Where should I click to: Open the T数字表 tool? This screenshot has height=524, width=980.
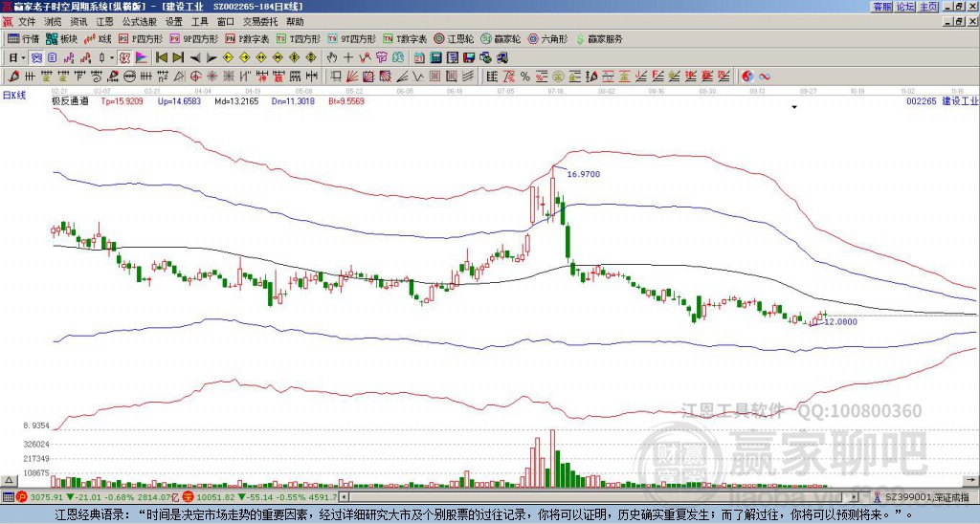coord(405,38)
